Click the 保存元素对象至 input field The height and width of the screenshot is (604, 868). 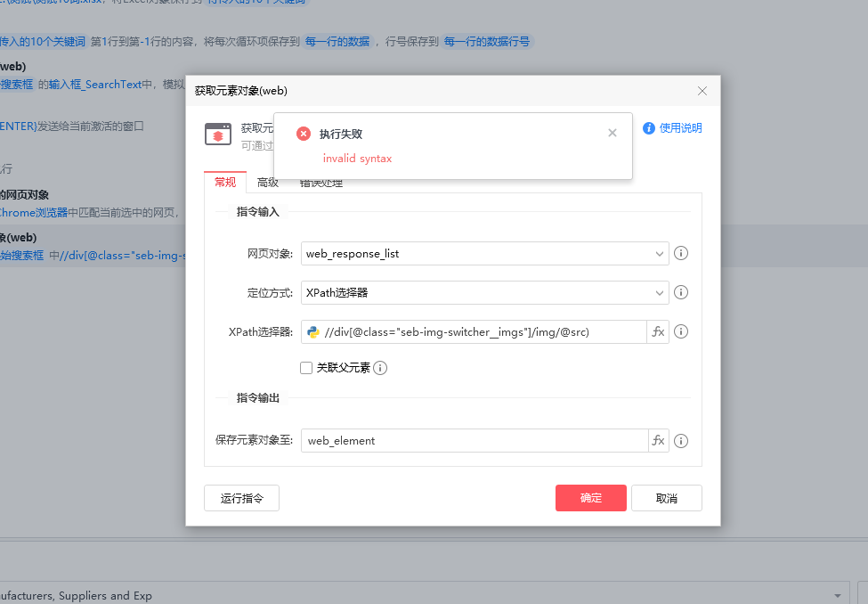[475, 441]
